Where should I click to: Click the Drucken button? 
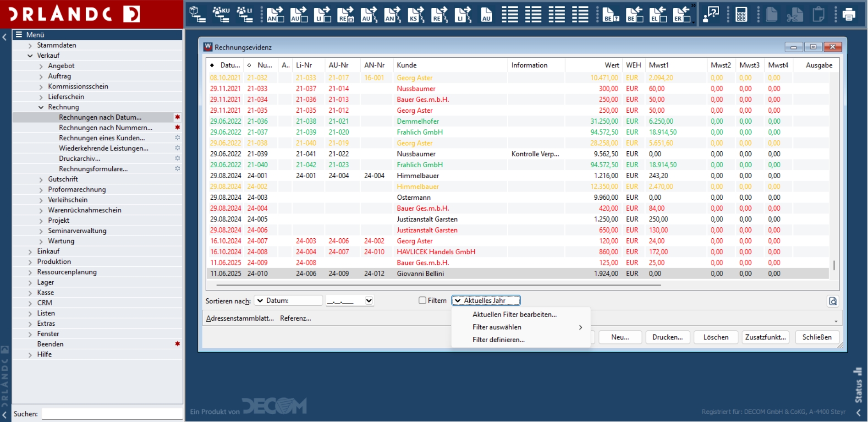tap(667, 337)
